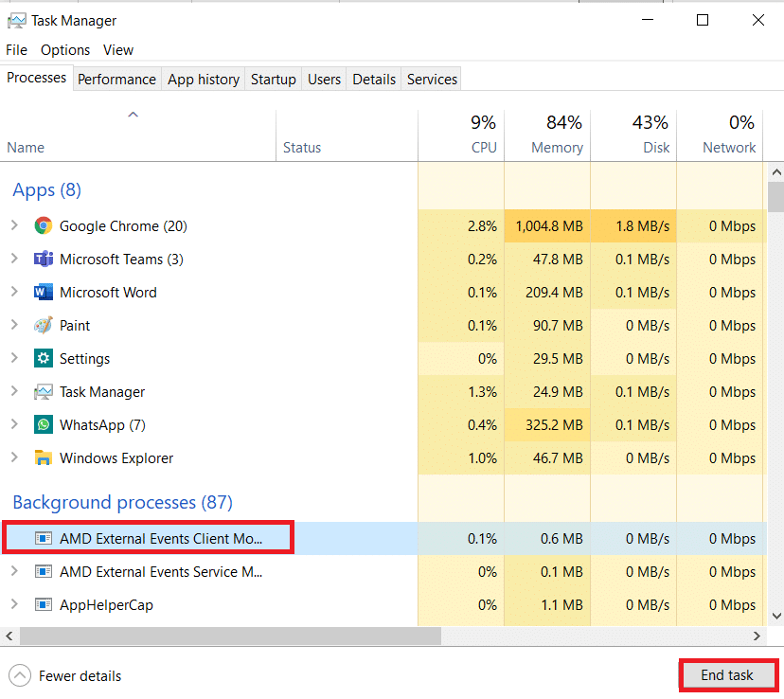Switch to the Details tab
This screenshot has height=699, width=784.
374,80
